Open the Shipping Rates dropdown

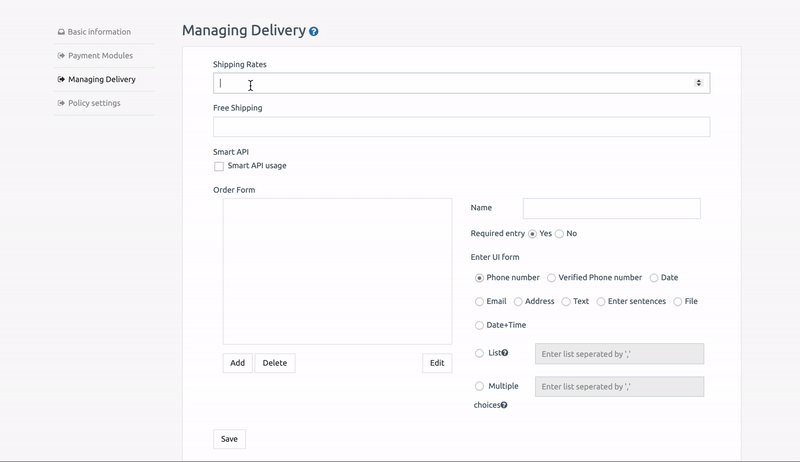[461, 84]
